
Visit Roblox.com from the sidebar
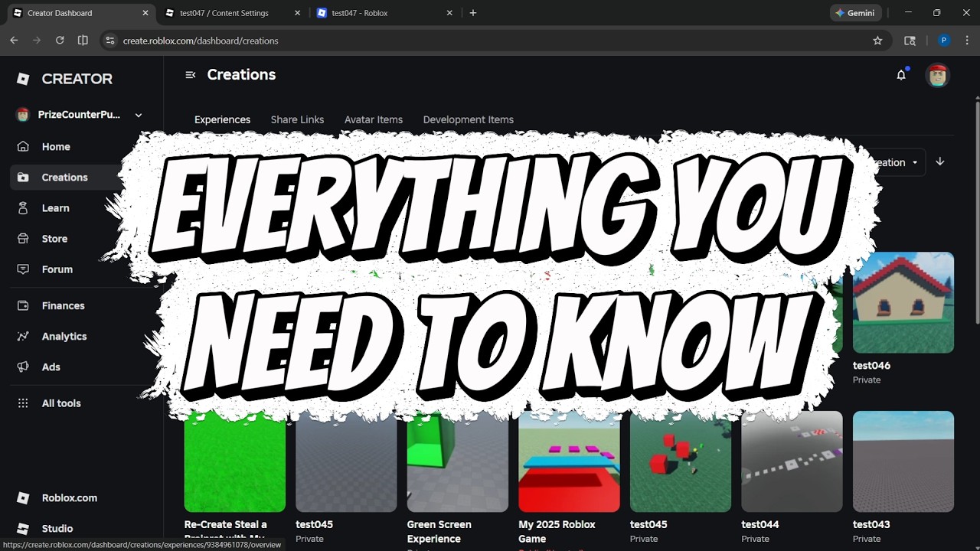click(69, 498)
